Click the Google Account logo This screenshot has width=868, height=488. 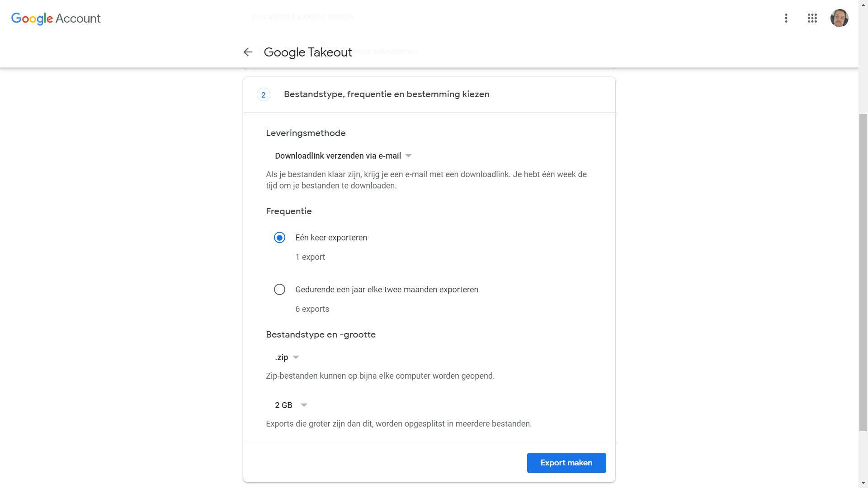coord(56,19)
